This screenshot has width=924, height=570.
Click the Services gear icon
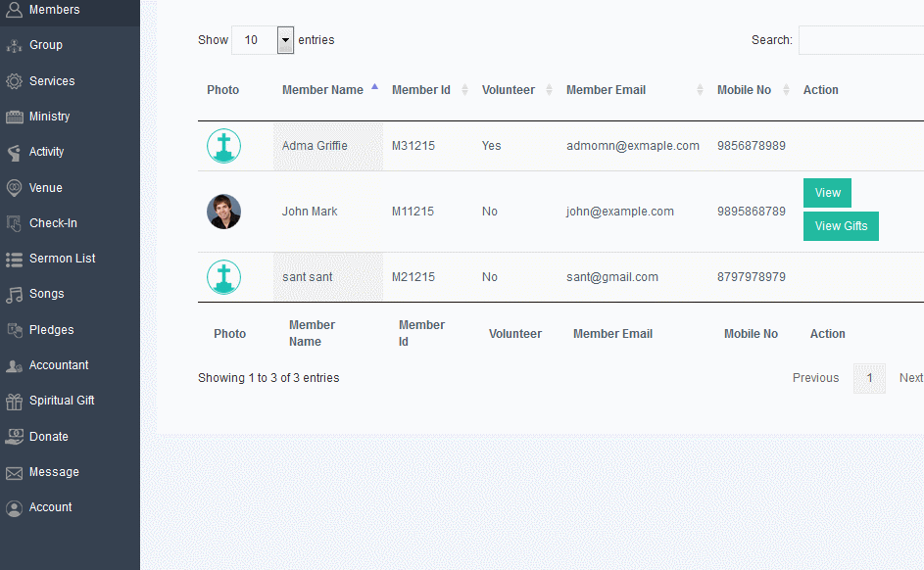click(14, 81)
